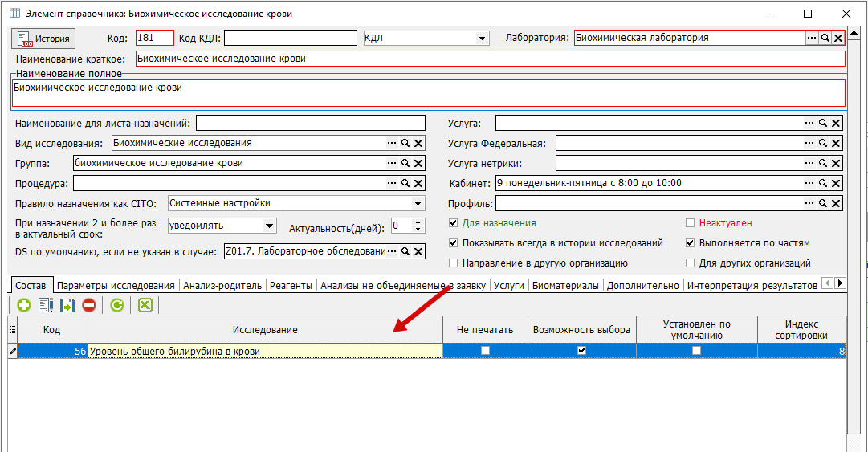Click the Наименование краткое field
This screenshot has height=452, width=868.
491,59
